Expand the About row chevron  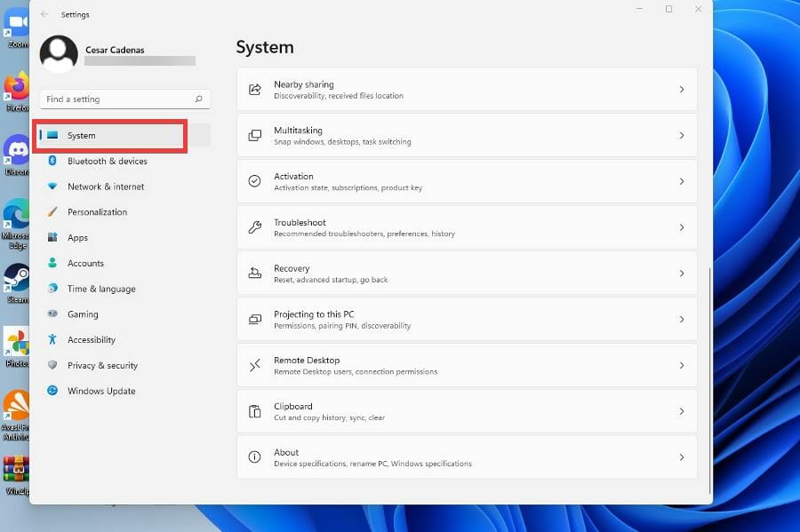(683, 457)
